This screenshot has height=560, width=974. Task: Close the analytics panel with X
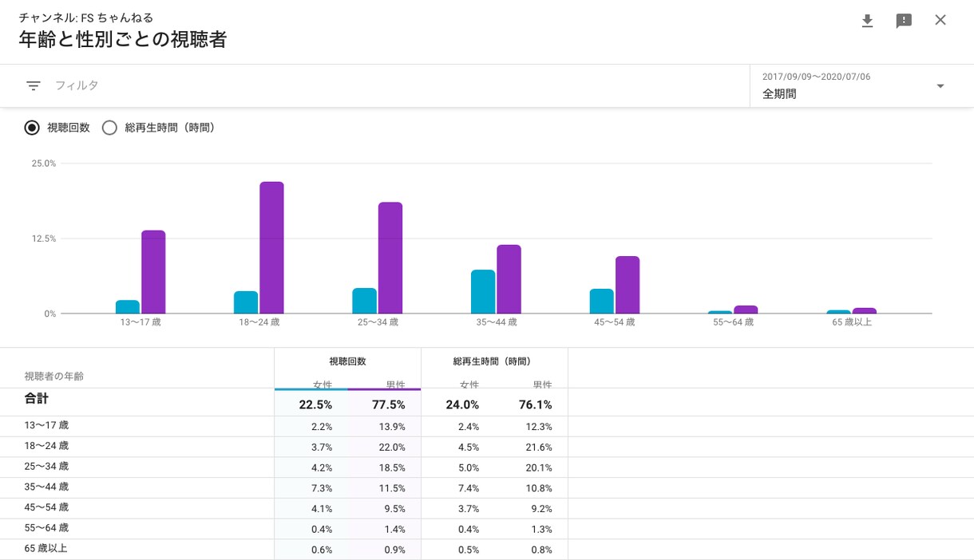click(940, 20)
